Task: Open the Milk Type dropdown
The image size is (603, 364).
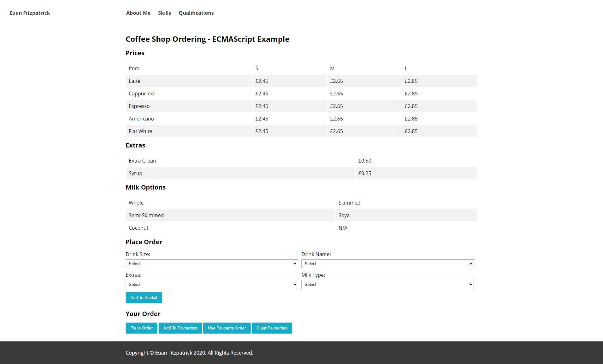Action: pos(387,284)
